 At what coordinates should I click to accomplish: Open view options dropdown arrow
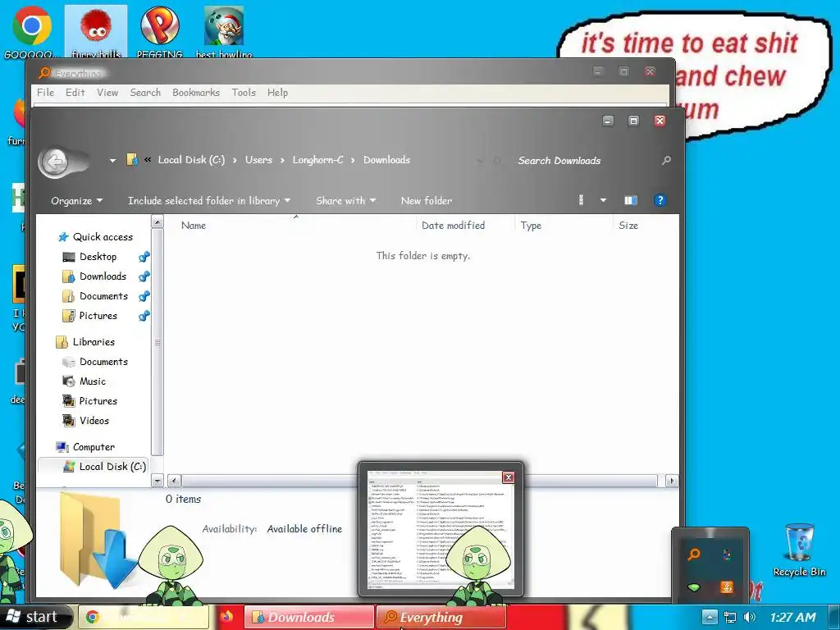point(603,200)
